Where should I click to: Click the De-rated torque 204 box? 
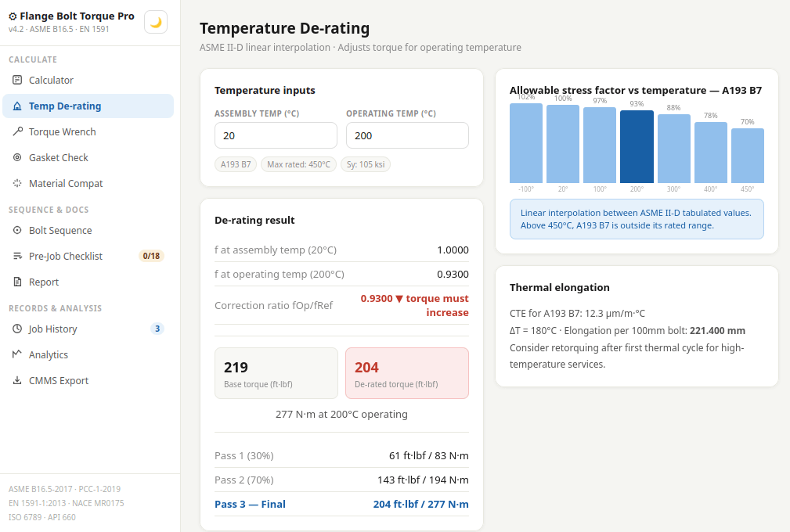click(407, 373)
